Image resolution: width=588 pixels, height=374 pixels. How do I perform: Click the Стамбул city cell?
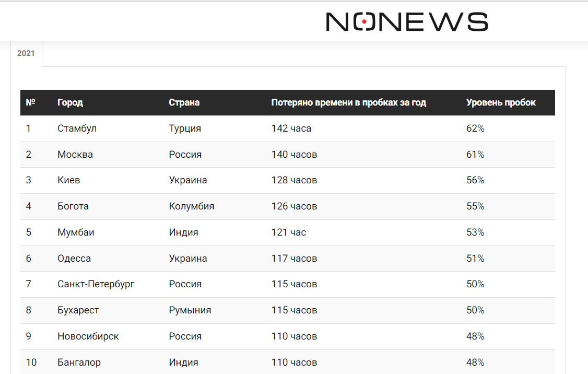coord(77,128)
